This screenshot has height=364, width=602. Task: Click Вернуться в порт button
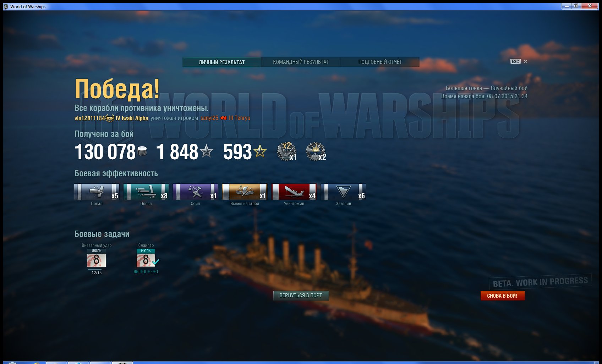[x=301, y=296]
